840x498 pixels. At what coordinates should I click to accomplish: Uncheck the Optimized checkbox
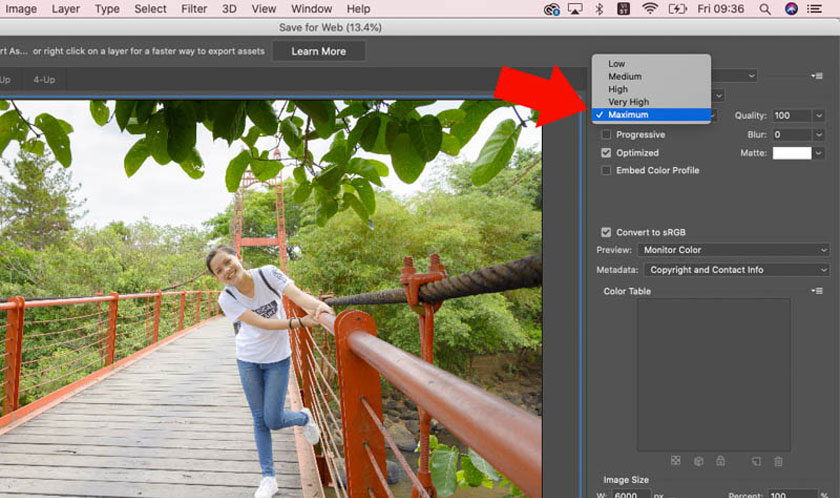[606, 153]
